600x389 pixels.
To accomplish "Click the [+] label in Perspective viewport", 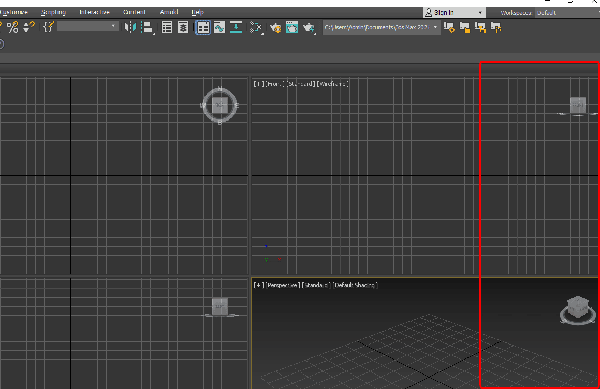I will [259, 285].
